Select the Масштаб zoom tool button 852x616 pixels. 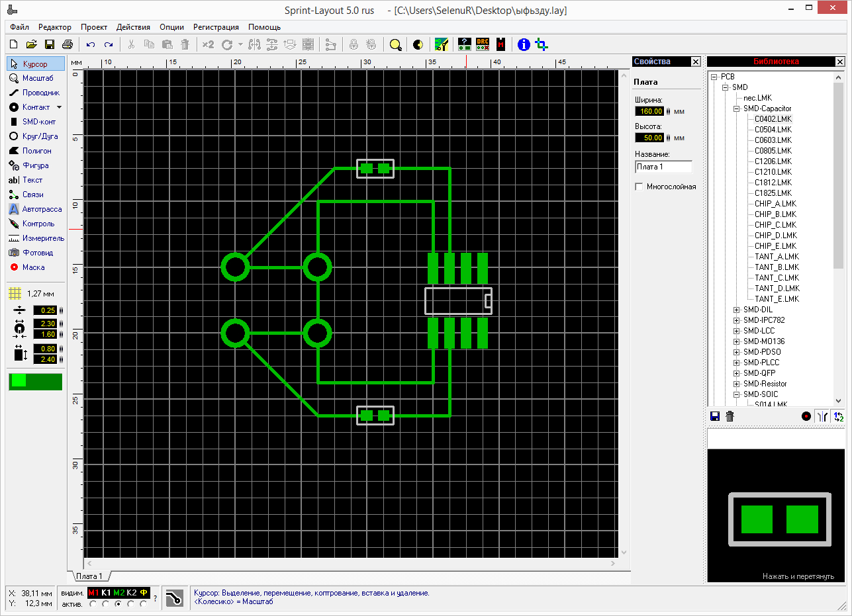pos(36,78)
